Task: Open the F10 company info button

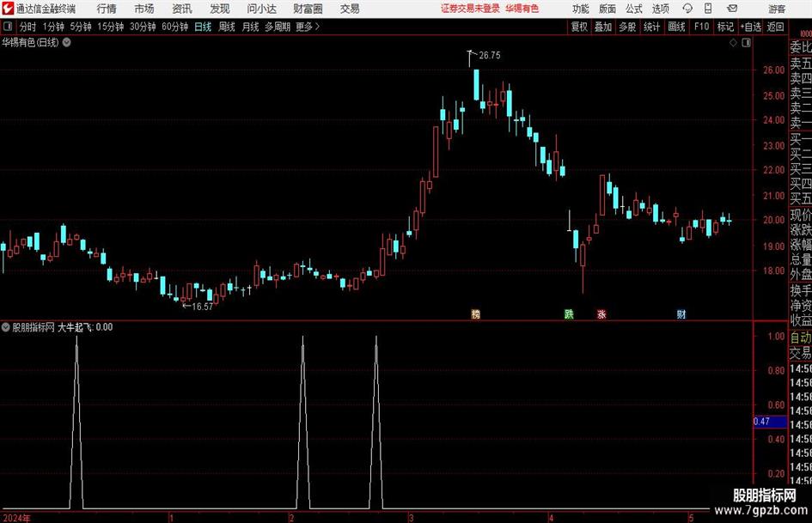Action: (x=702, y=27)
